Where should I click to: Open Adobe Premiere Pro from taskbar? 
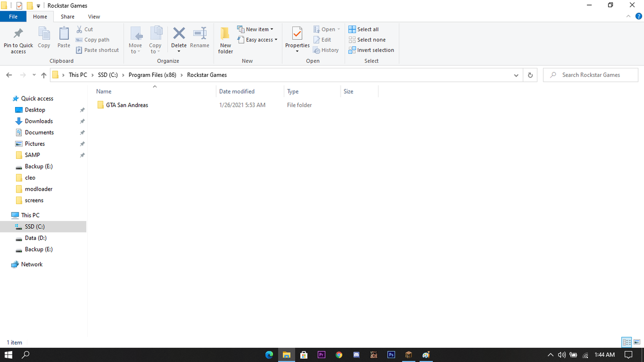[x=321, y=355]
